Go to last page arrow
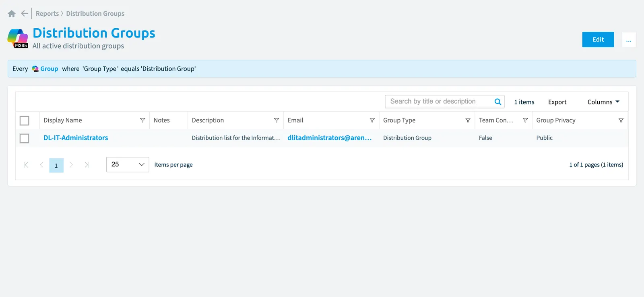The width and height of the screenshot is (644, 297). coord(87,165)
